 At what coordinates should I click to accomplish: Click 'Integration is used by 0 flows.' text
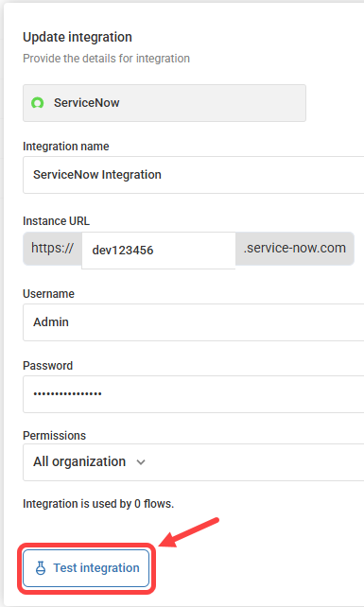(x=98, y=504)
